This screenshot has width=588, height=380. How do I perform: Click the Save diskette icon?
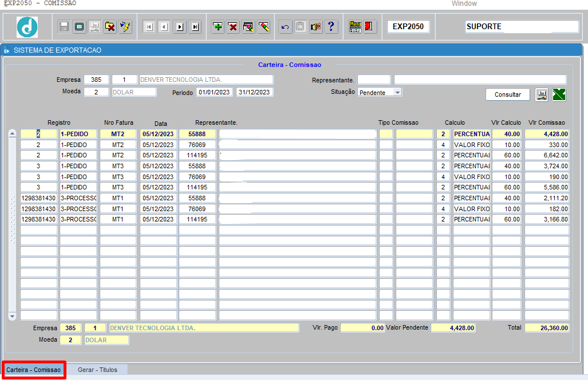pos(64,27)
